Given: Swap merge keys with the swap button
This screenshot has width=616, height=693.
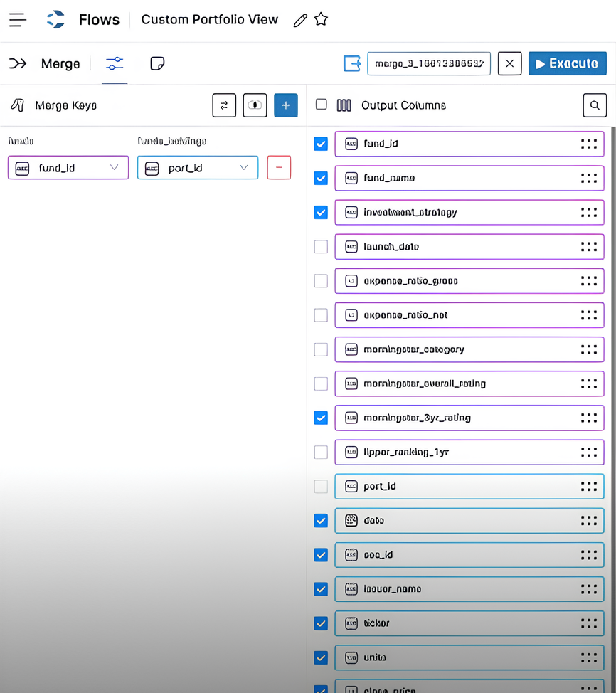Looking at the screenshot, I should (224, 105).
